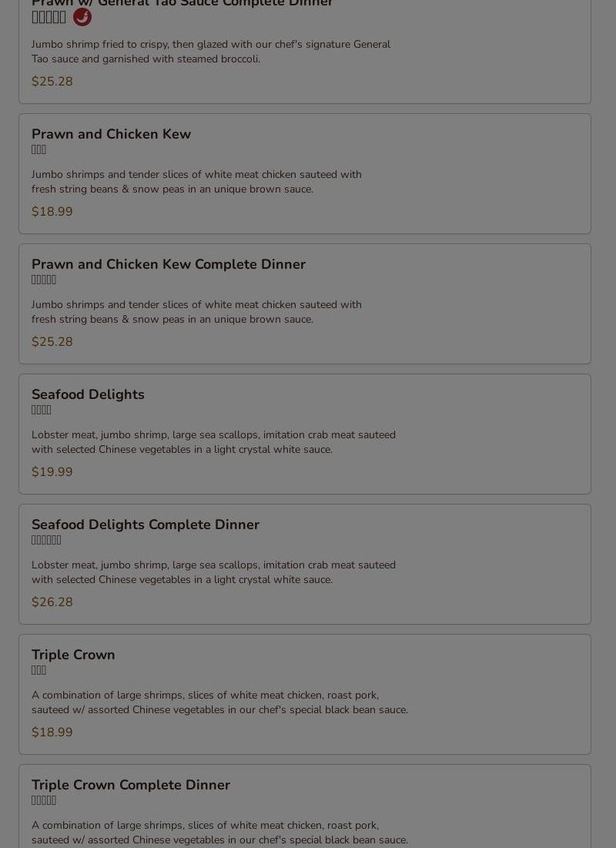Image resolution: width=616 pixels, height=848 pixels.
Task: Click the Seafood Delights lobster meat description
Action: pyautogui.click(x=213, y=442)
